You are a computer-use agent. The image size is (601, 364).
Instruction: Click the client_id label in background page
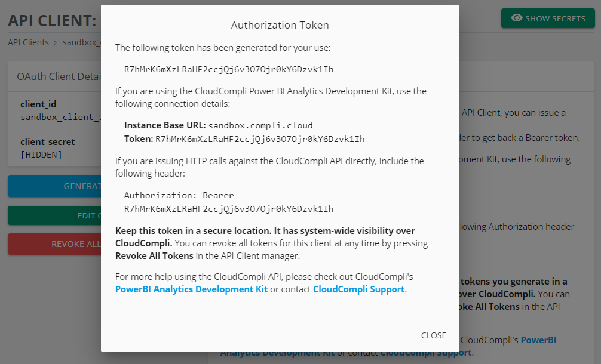click(x=38, y=104)
